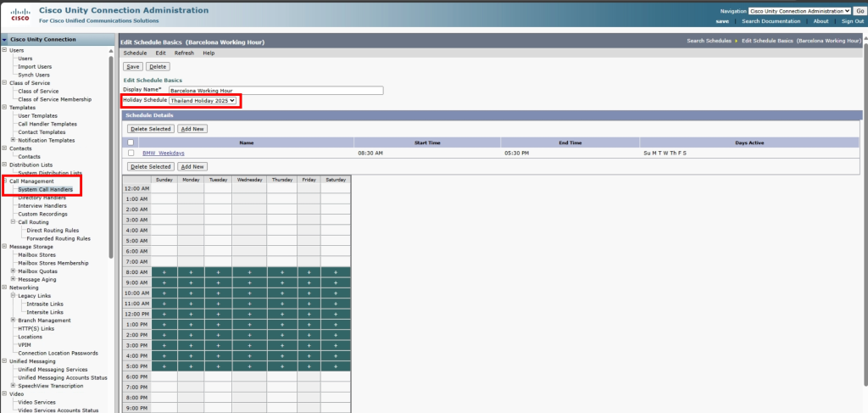Collapse the Legacy Links tree node
868x413 pixels.
(x=13, y=296)
